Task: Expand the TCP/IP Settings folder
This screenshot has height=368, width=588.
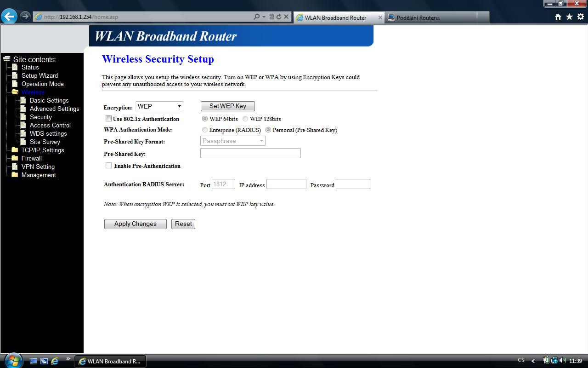Action: (x=15, y=150)
